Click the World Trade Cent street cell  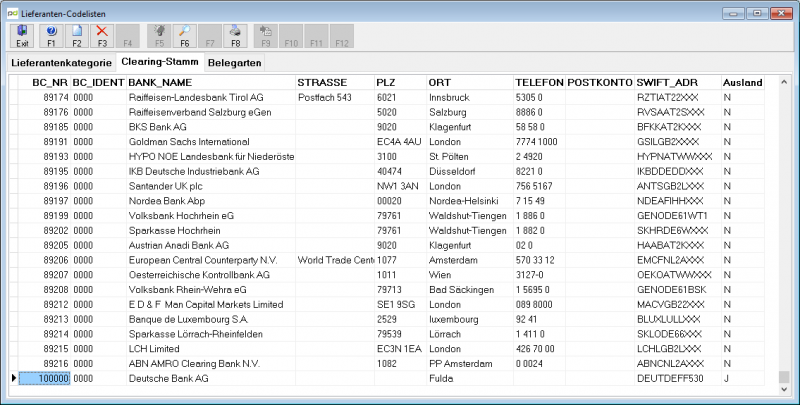[x=335, y=260]
